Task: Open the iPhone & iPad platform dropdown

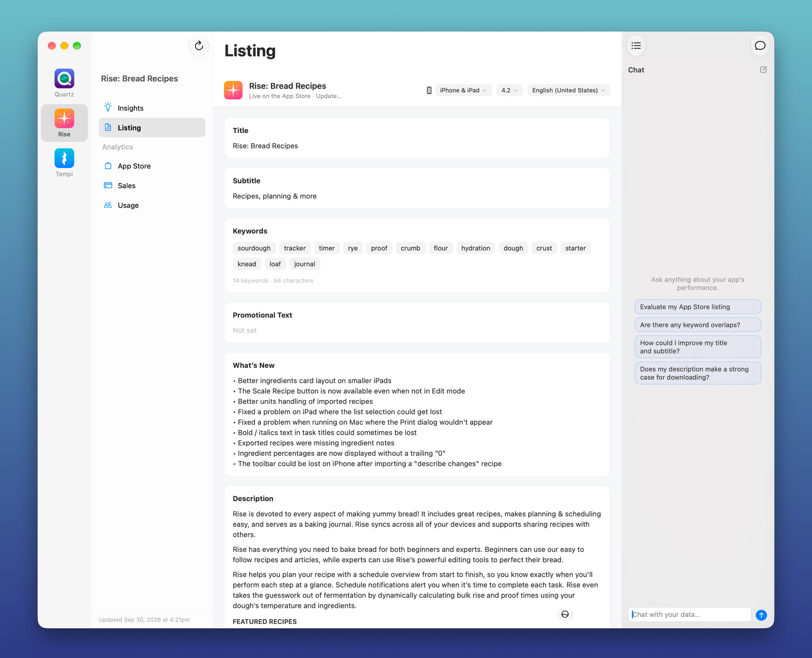Action: tap(463, 90)
